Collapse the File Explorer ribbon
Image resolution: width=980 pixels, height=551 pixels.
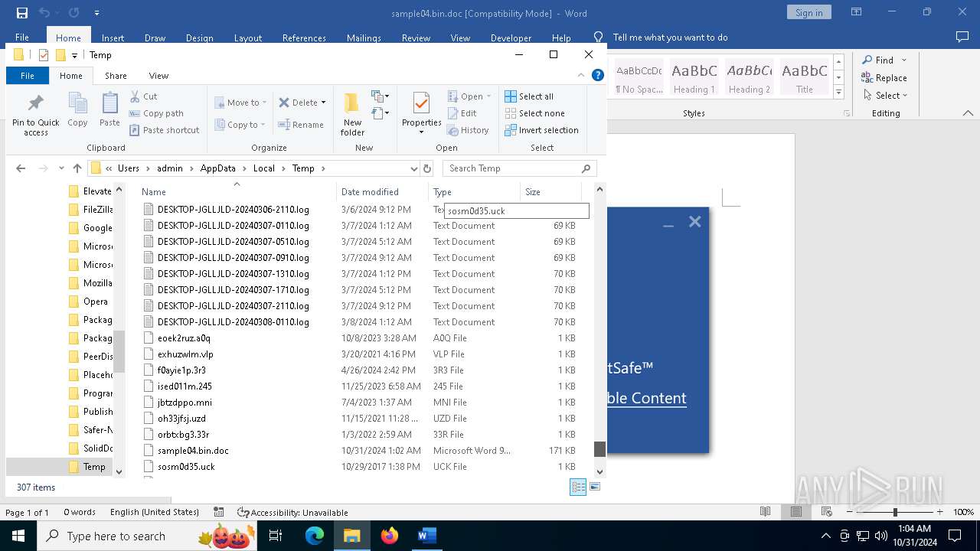(581, 75)
